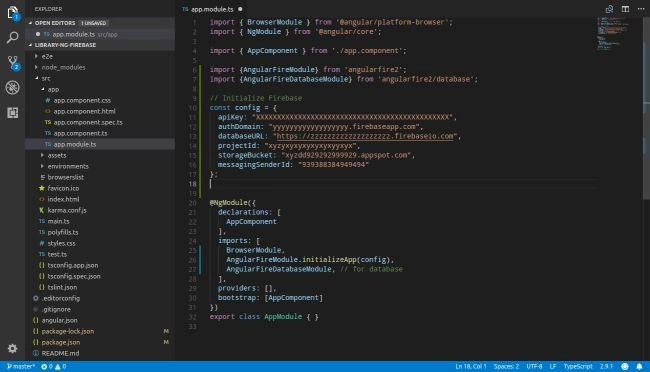Select language mode TypeScript in status bar

tap(578, 366)
